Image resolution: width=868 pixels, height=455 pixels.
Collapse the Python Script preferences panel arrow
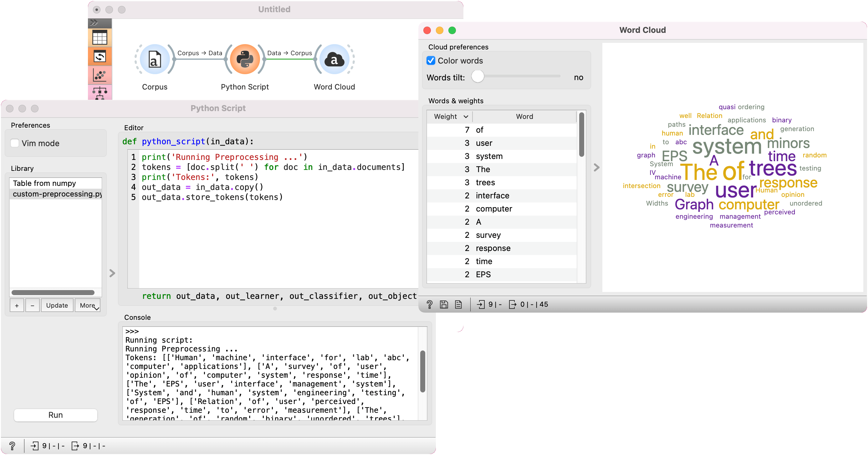click(x=112, y=273)
